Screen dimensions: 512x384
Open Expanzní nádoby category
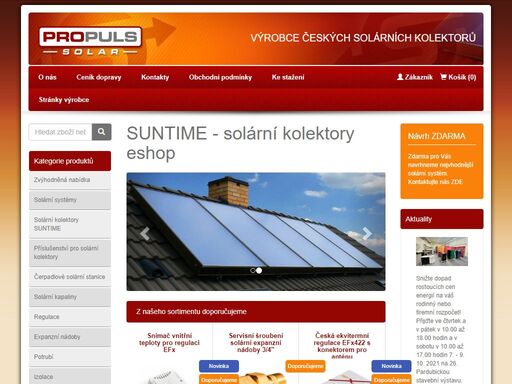[x=70, y=337]
